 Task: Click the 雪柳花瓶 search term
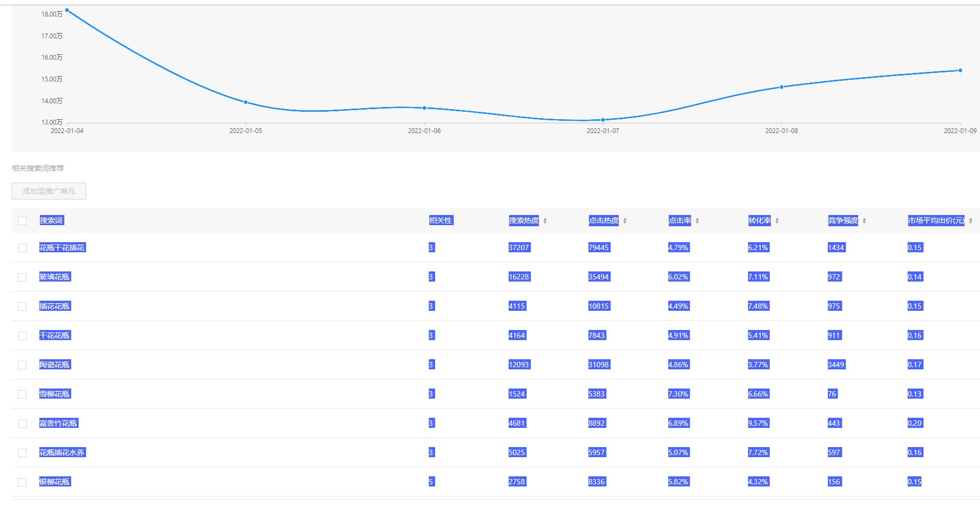[x=55, y=394]
